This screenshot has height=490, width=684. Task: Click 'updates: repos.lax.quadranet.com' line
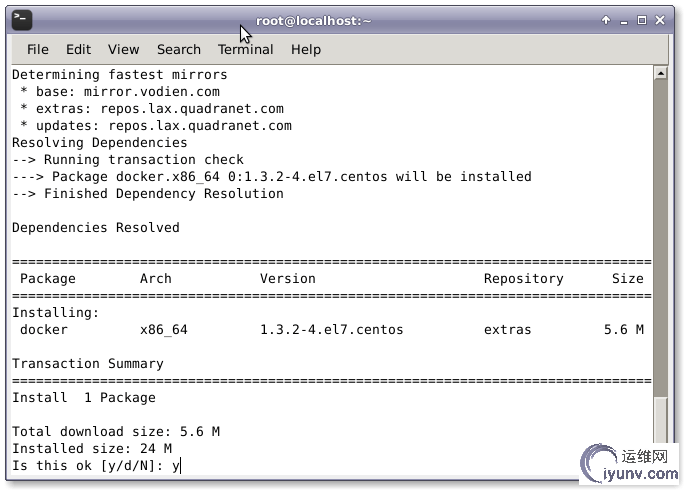tap(156, 126)
